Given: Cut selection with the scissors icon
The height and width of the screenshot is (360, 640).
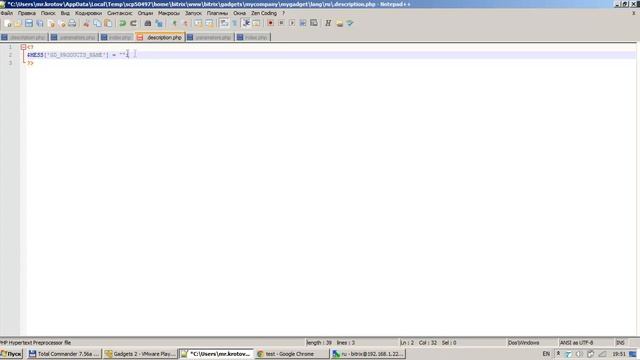Looking at the screenshot, I should click(x=86, y=24).
